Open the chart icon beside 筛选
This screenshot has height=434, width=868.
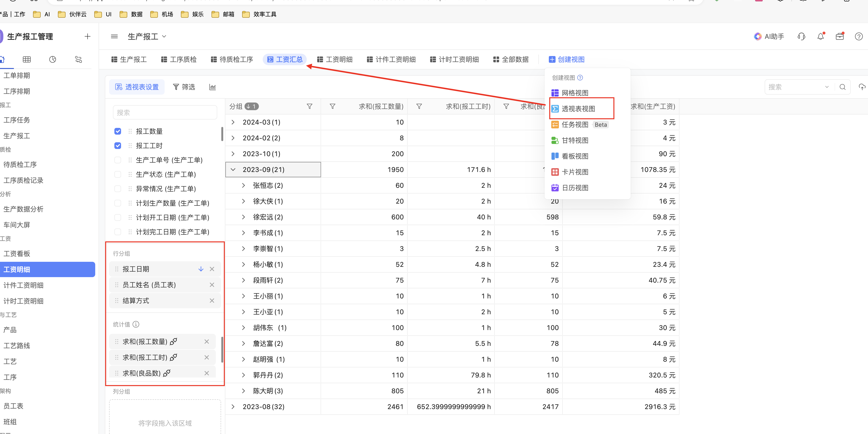click(213, 87)
